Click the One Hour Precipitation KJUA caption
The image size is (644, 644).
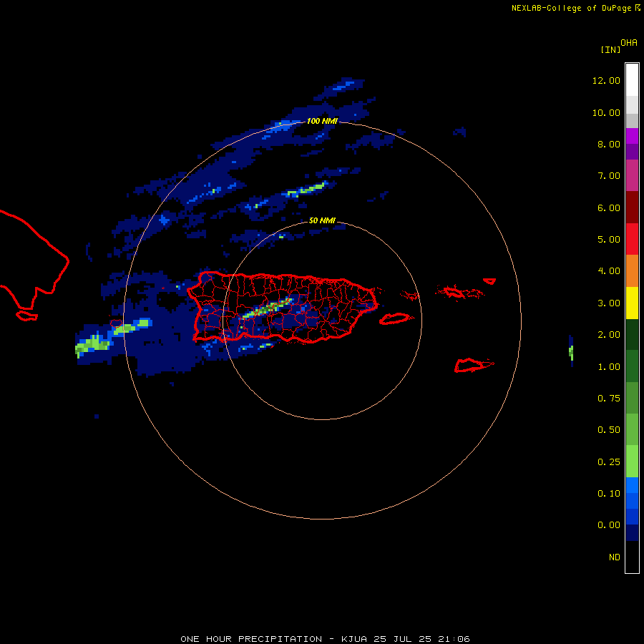[x=325, y=639]
